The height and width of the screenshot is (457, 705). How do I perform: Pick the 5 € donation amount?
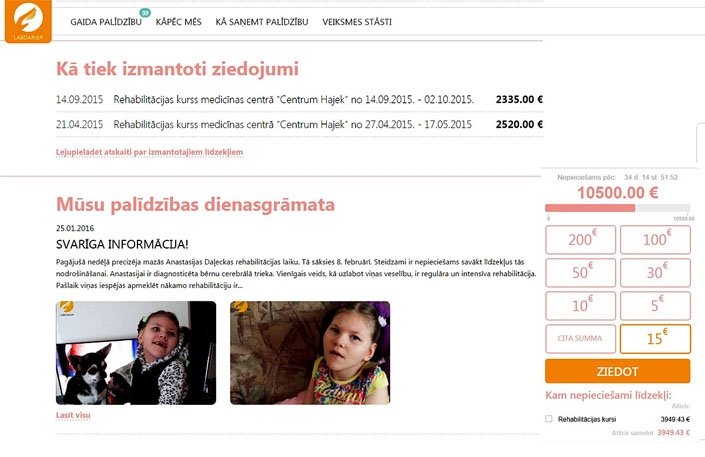pyautogui.click(x=655, y=305)
